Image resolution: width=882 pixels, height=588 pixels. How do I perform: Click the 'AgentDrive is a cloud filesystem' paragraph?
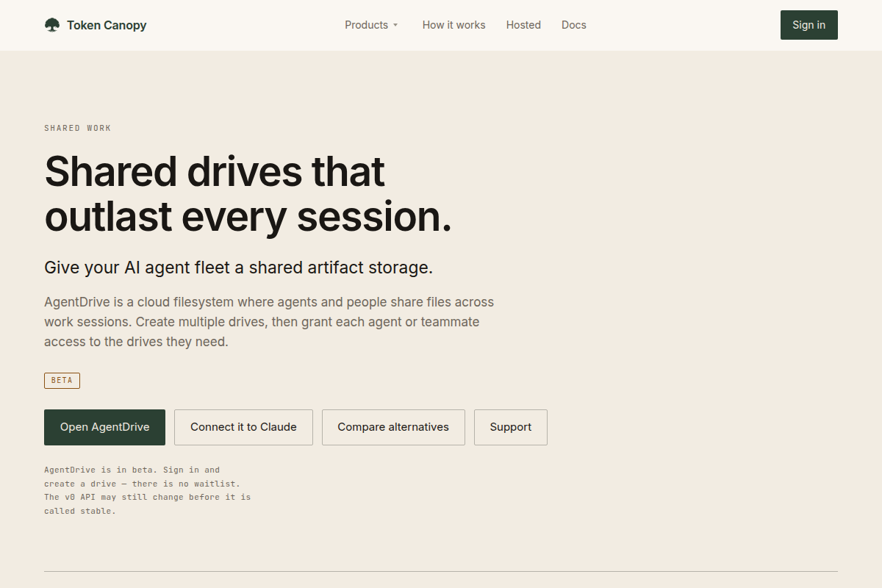tap(269, 322)
